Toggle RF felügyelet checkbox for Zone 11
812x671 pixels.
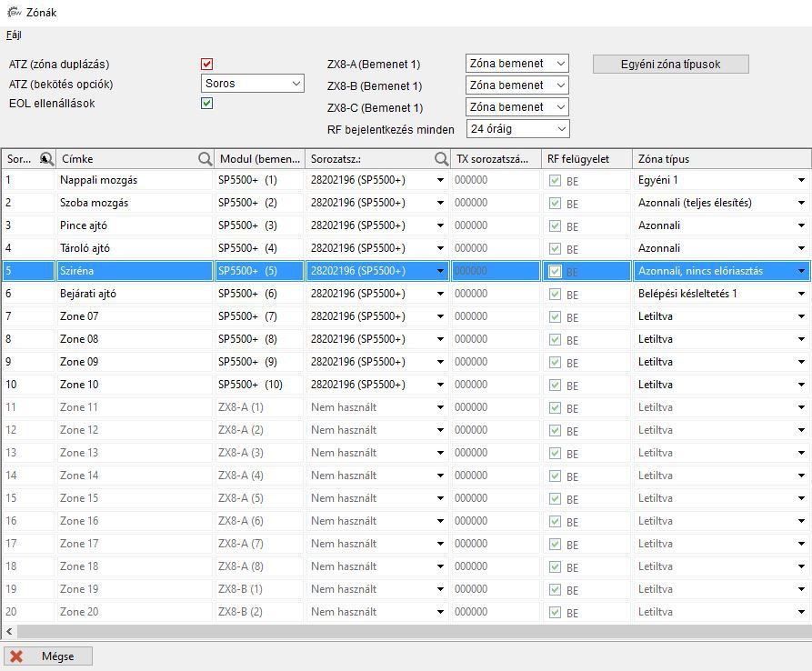(x=555, y=407)
